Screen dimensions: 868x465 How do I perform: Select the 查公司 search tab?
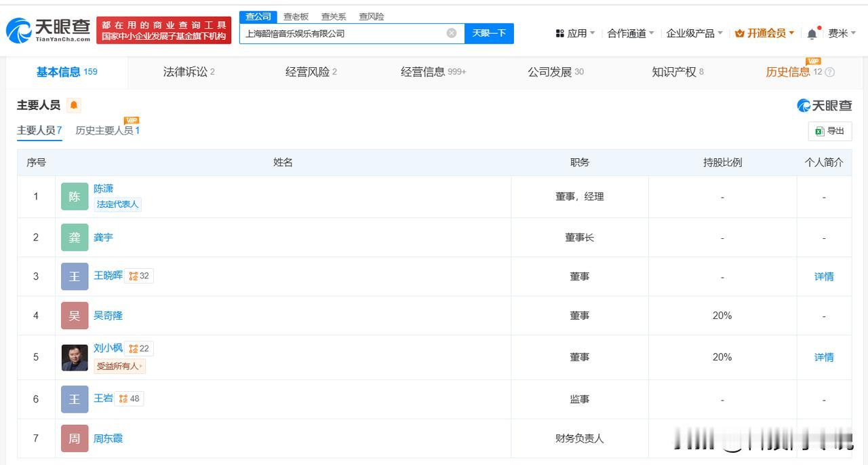(x=258, y=16)
